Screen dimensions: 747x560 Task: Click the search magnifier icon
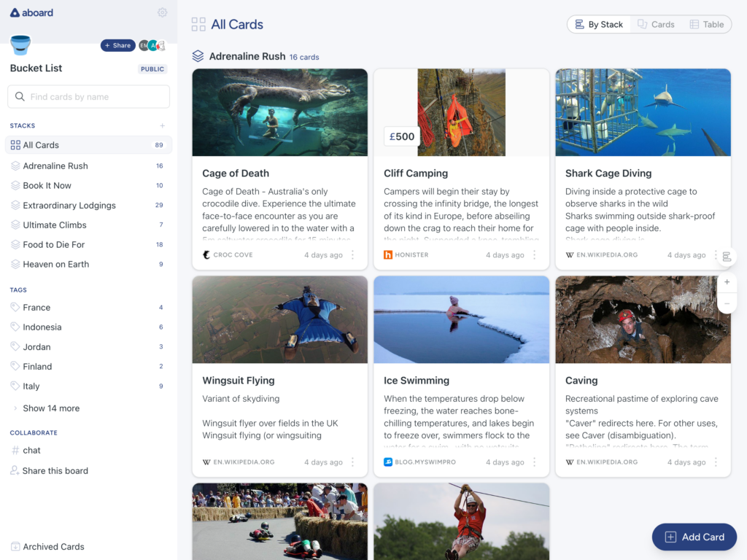click(20, 97)
